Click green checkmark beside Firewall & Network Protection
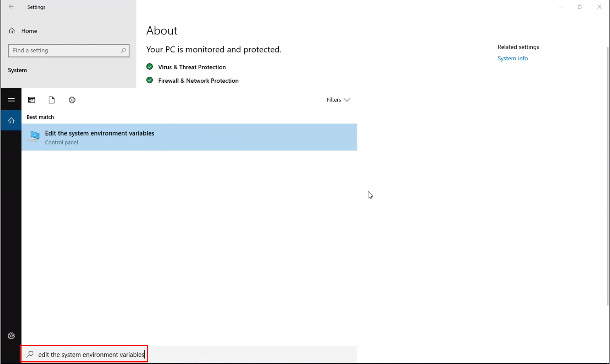The image size is (610, 364). pos(149,80)
